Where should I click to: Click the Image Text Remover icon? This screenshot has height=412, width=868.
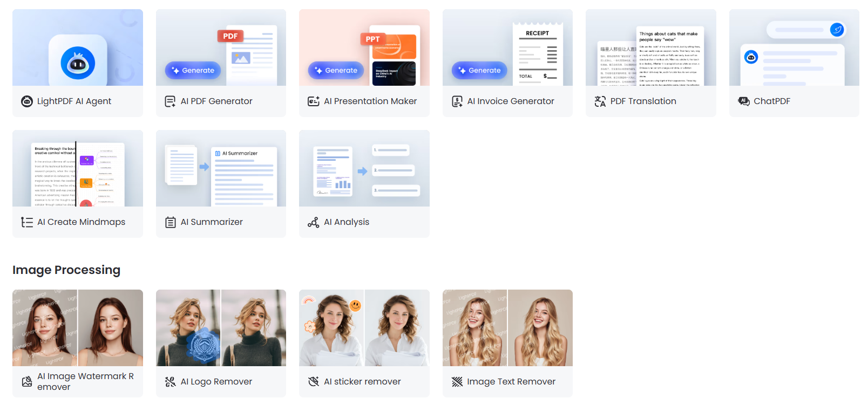[457, 382]
